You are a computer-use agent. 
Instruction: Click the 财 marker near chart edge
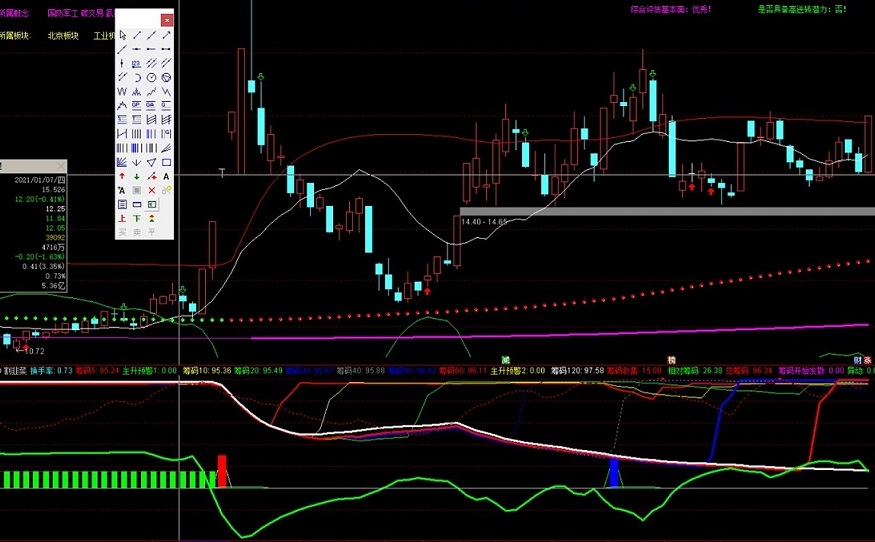(x=858, y=361)
